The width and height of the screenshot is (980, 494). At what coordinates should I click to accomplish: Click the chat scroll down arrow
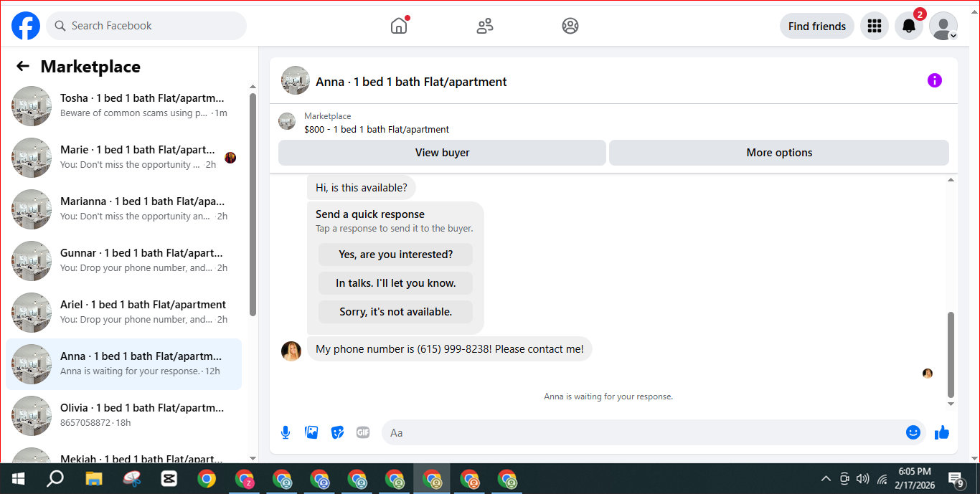click(x=951, y=404)
